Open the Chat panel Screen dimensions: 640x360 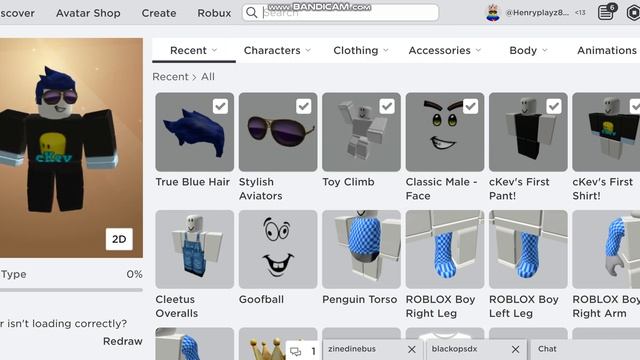(585, 349)
